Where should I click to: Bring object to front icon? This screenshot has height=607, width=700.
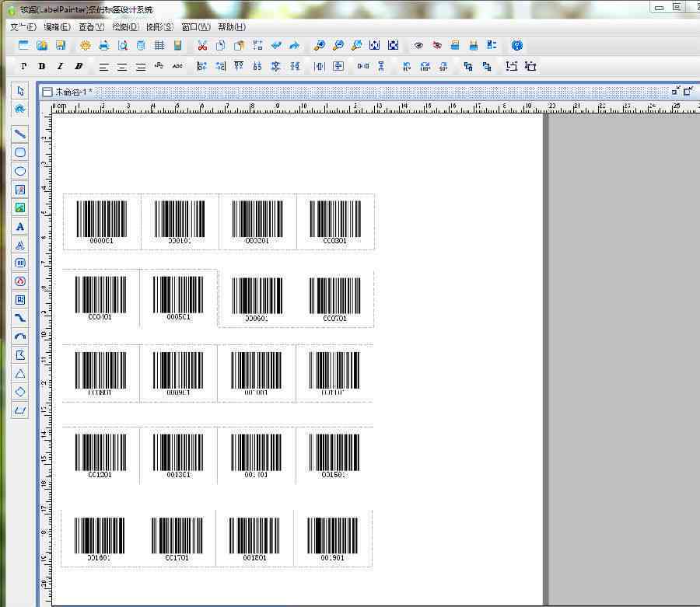click(x=468, y=67)
